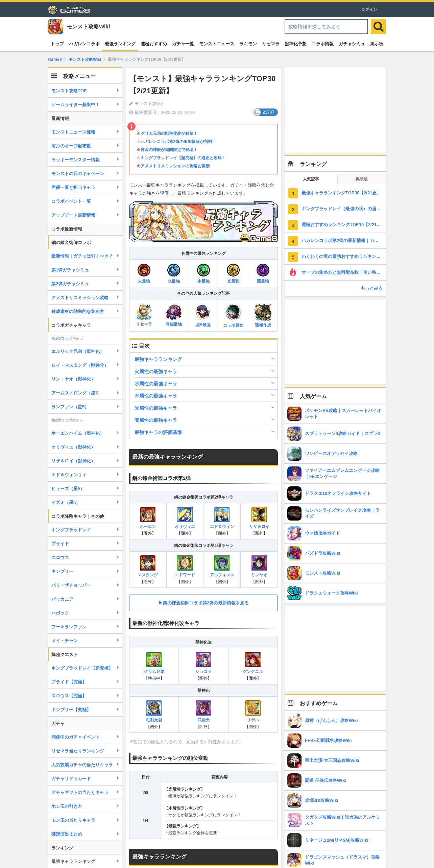Open the 降臨最強 character icon
Image resolution: width=434 pixels, height=868 pixels.
coord(174,312)
